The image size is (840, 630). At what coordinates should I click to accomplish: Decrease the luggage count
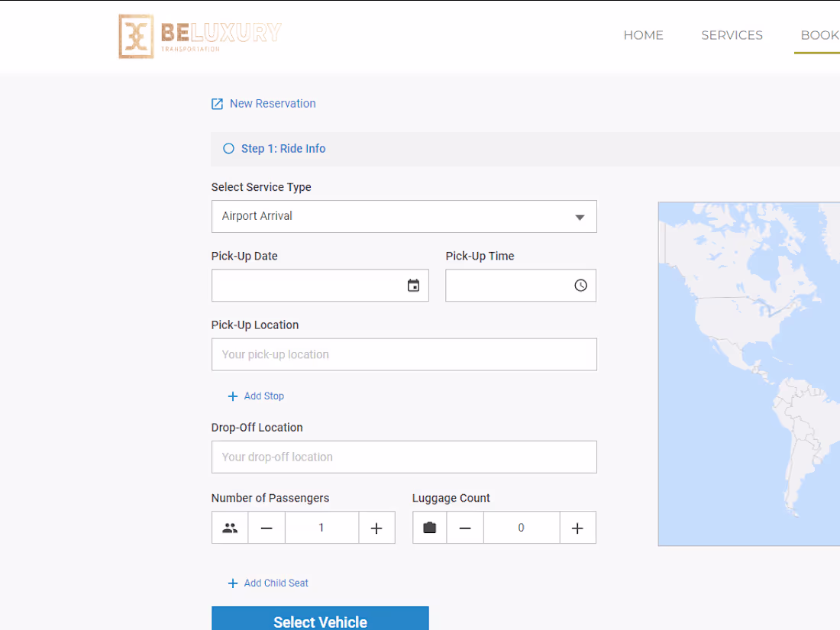point(465,528)
